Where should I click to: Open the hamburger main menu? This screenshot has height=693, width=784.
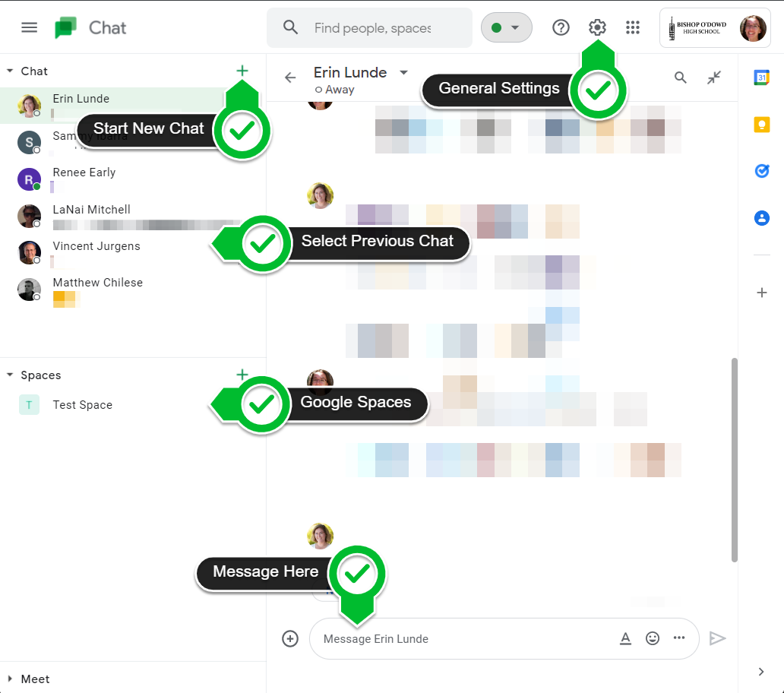click(30, 27)
